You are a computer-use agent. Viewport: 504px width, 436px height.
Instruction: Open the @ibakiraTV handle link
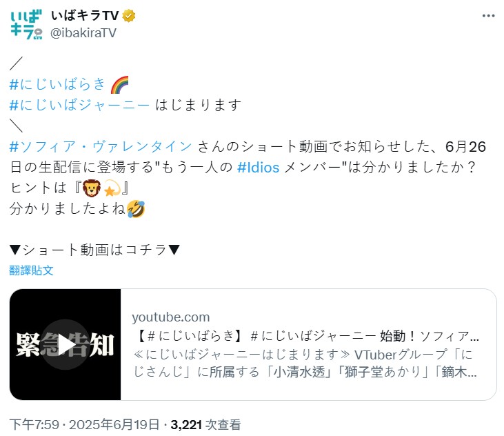83,33
